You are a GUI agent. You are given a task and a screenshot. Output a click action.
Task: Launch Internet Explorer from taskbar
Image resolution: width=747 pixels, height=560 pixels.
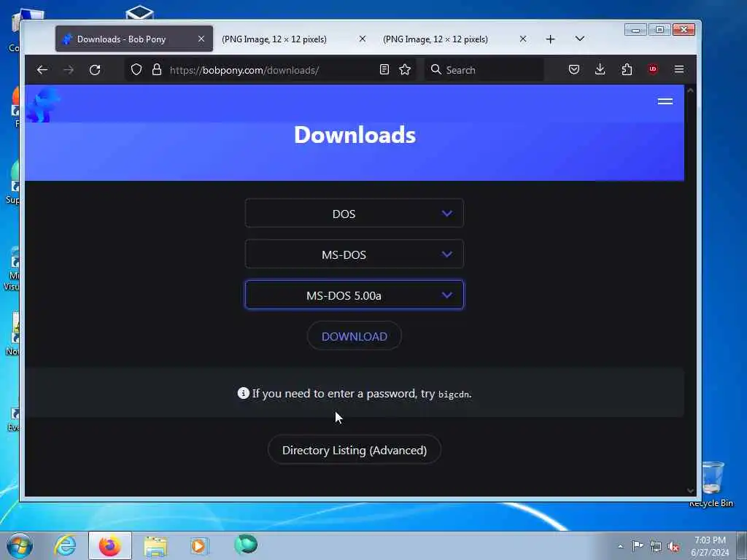tap(65, 545)
